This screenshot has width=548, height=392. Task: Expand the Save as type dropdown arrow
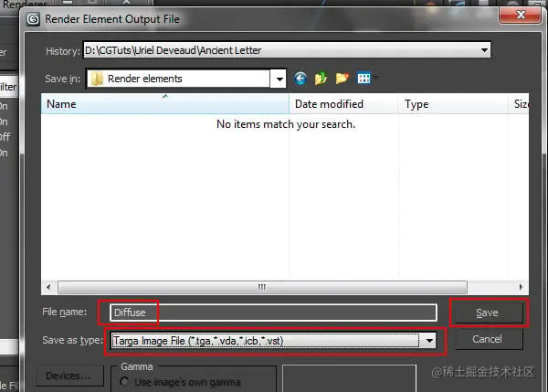click(429, 340)
